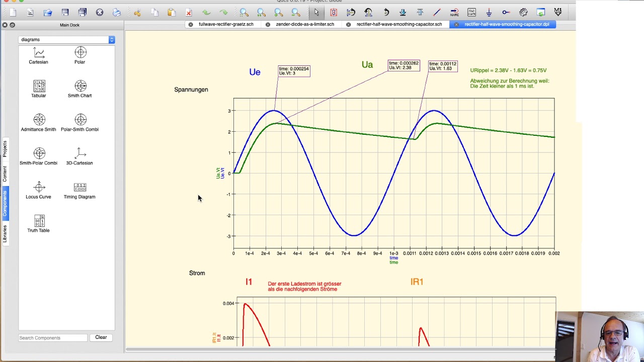Undo the last action
This screenshot has width=644, height=362.
coord(206,13)
